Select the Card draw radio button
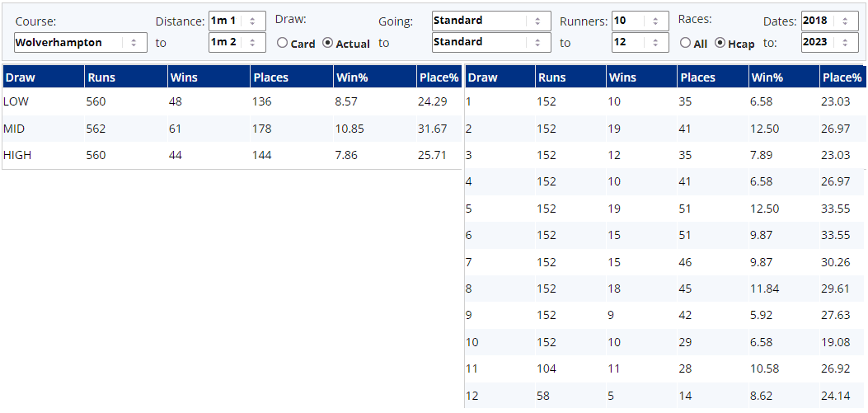Screen dimensions: 868x413 283,44
